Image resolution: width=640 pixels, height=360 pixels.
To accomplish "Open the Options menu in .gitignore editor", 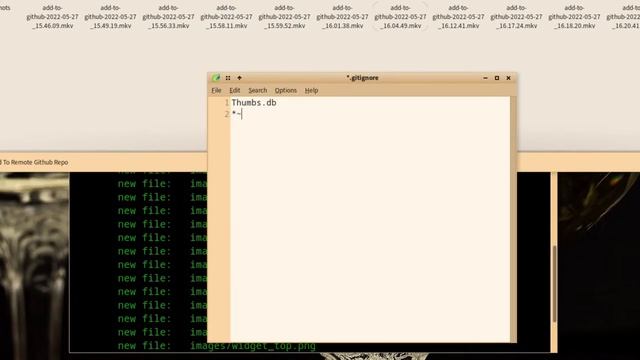I will pyautogui.click(x=286, y=90).
